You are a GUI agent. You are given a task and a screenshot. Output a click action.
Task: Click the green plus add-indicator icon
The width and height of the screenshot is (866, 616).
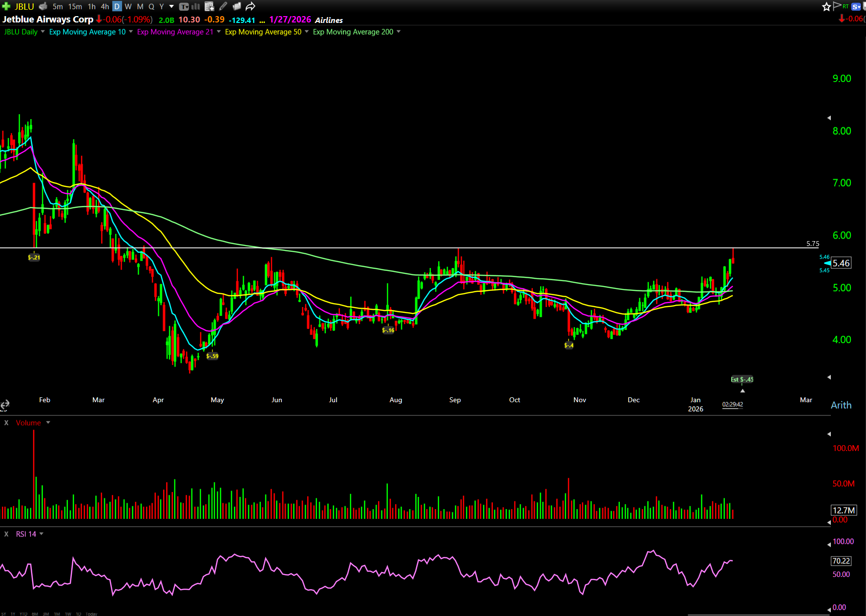(6, 6)
